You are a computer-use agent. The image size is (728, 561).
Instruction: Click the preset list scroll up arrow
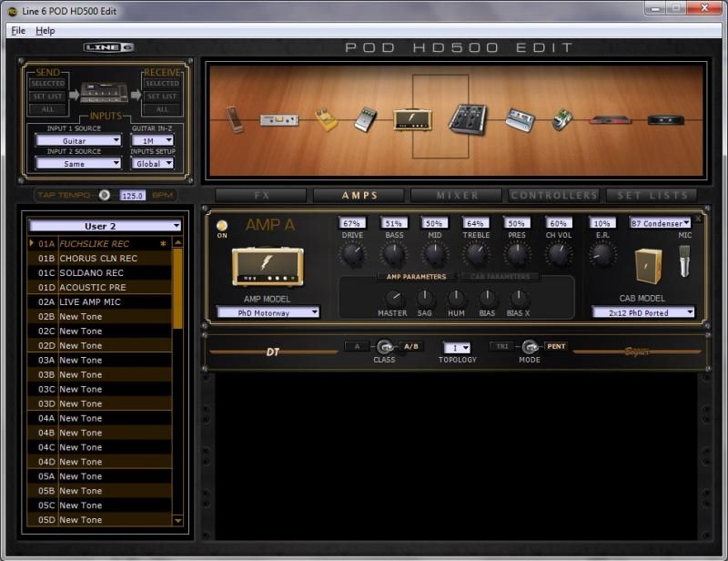pos(177,242)
